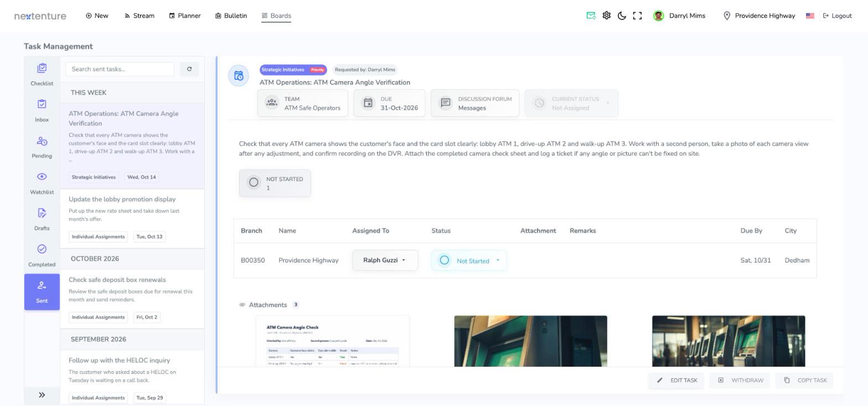
Task: Open the Inbox sidebar section
Action: click(42, 111)
